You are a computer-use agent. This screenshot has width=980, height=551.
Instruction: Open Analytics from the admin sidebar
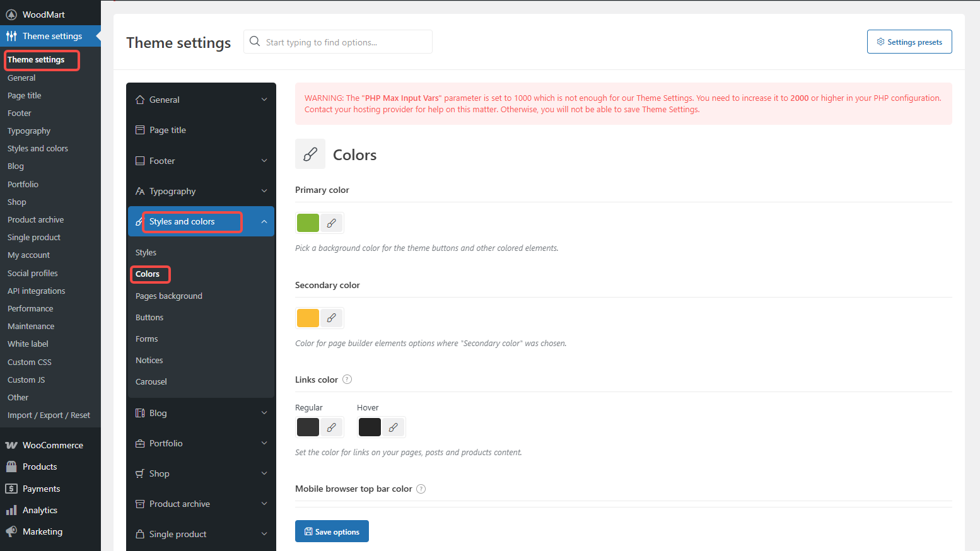coord(40,510)
